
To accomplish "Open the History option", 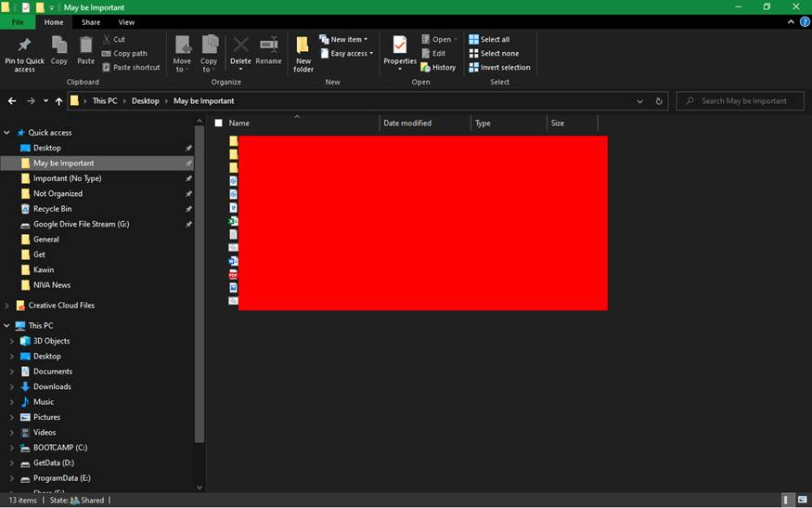I will click(x=438, y=67).
